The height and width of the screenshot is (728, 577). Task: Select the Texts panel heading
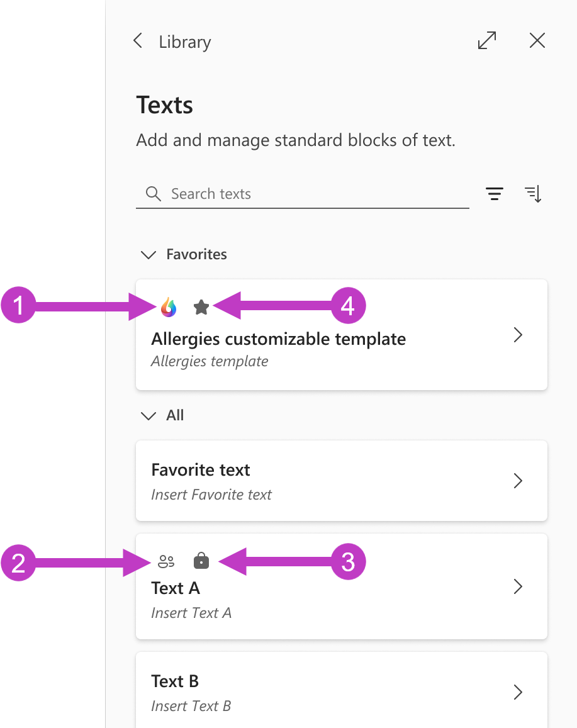(164, 105)
